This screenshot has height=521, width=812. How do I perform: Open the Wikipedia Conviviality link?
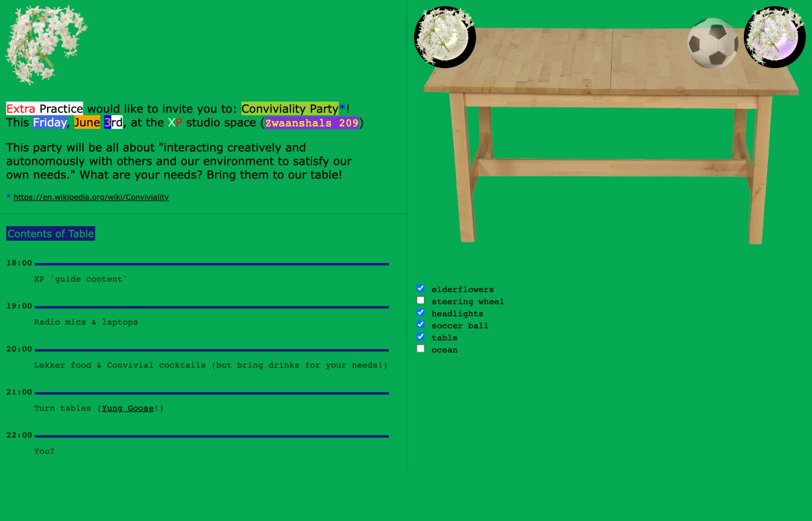pos(91,197)
